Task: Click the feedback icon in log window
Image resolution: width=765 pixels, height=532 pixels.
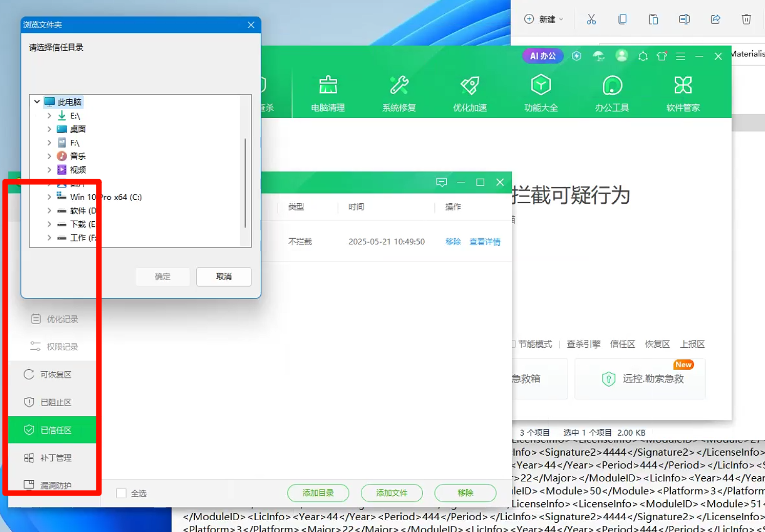Action: [441, 182]
